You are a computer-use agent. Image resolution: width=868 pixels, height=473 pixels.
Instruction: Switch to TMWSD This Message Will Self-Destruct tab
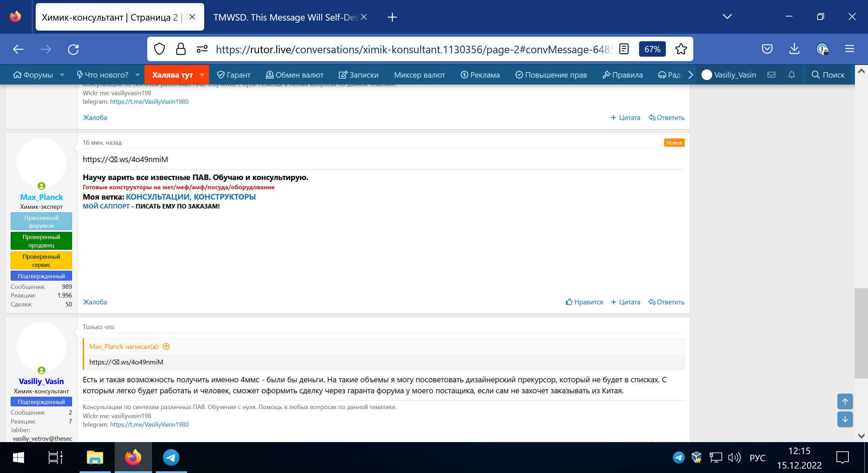pyautogui.click(x=286, y=17)
